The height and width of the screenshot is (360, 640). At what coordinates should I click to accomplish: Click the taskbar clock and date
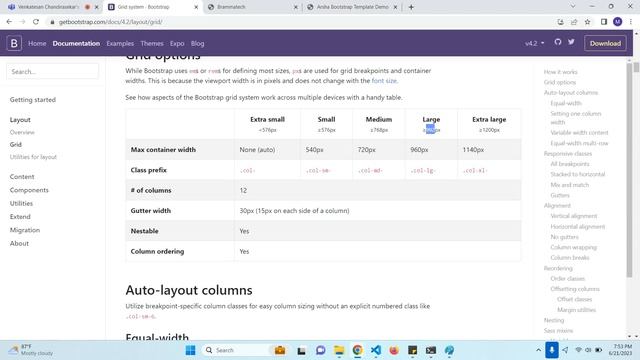point(620,350)
